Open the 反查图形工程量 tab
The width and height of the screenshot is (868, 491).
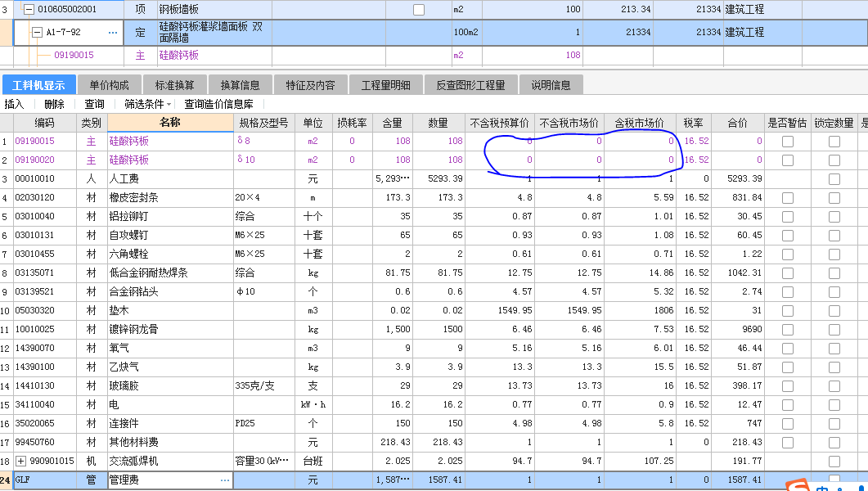pyautogui.click(x=470, y=85)
